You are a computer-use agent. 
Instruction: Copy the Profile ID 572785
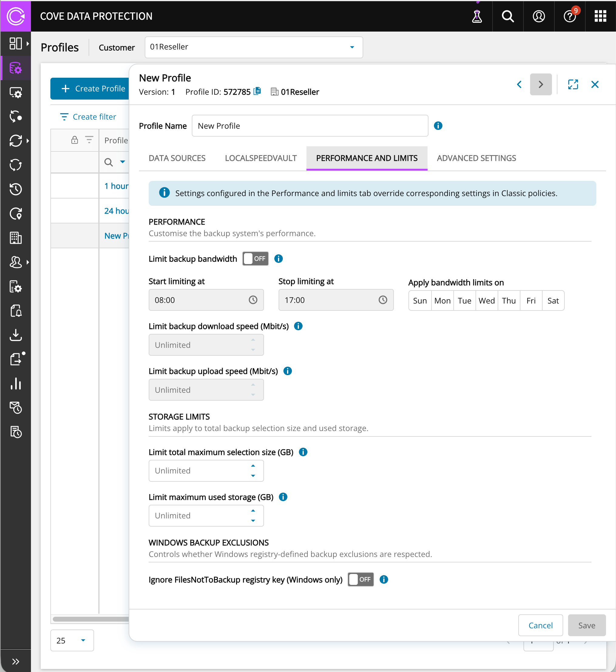[257, 91]
